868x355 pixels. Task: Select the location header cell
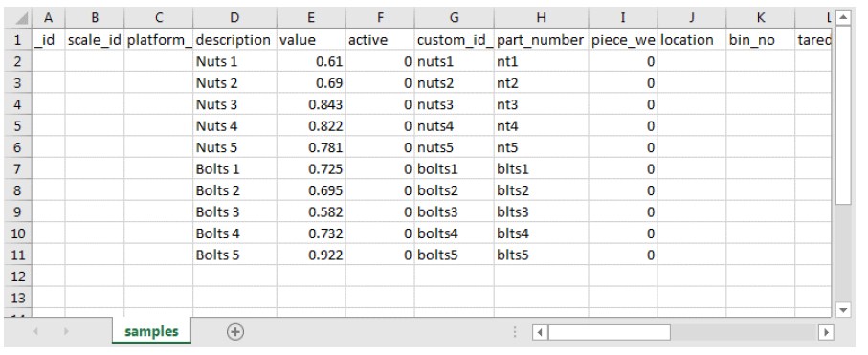tap(692, 40)
